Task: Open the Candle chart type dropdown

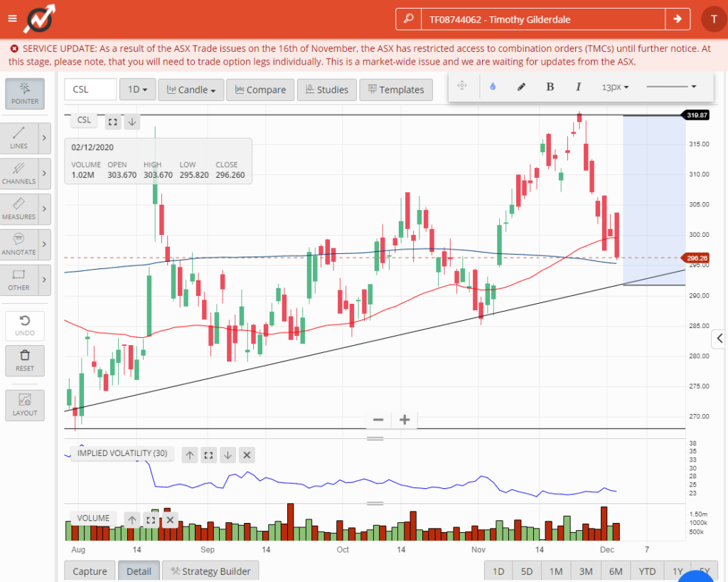Action: click(191, 90)
